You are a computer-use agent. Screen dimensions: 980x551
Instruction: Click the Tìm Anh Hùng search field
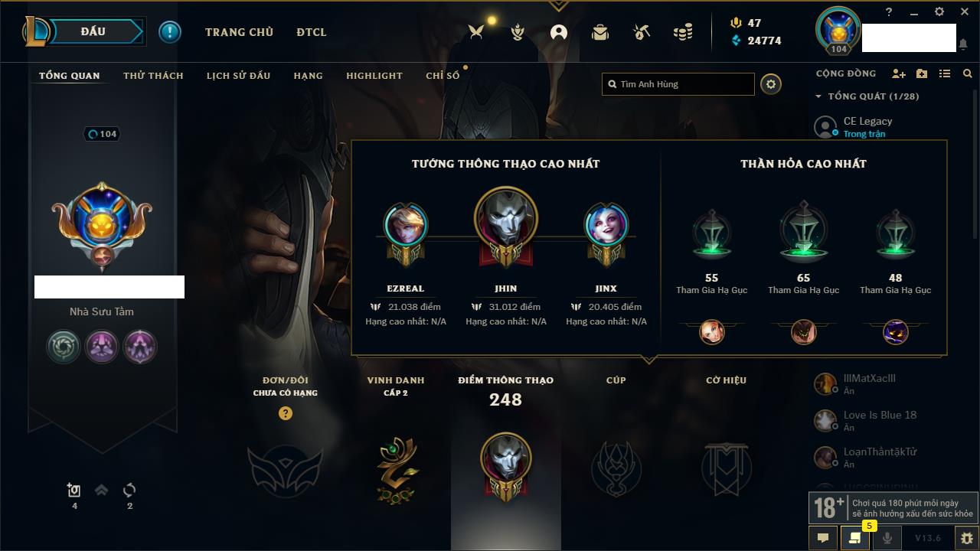pyautogui.click(x=678, y=84)
